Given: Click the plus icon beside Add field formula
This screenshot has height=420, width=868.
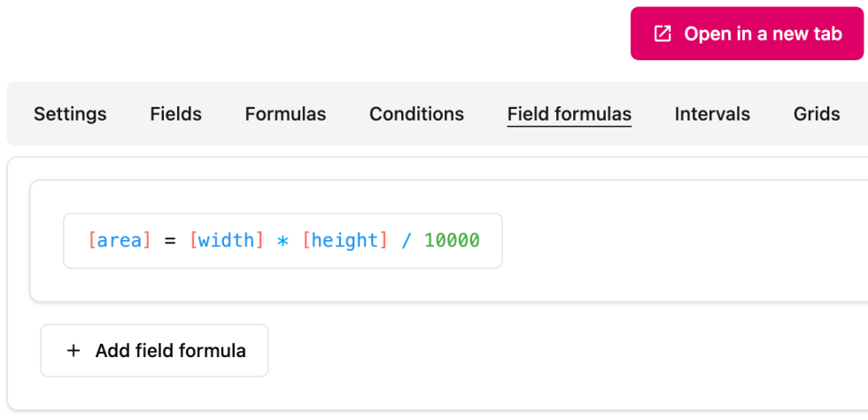Looking at the screenshot, I should click(74, 351).
